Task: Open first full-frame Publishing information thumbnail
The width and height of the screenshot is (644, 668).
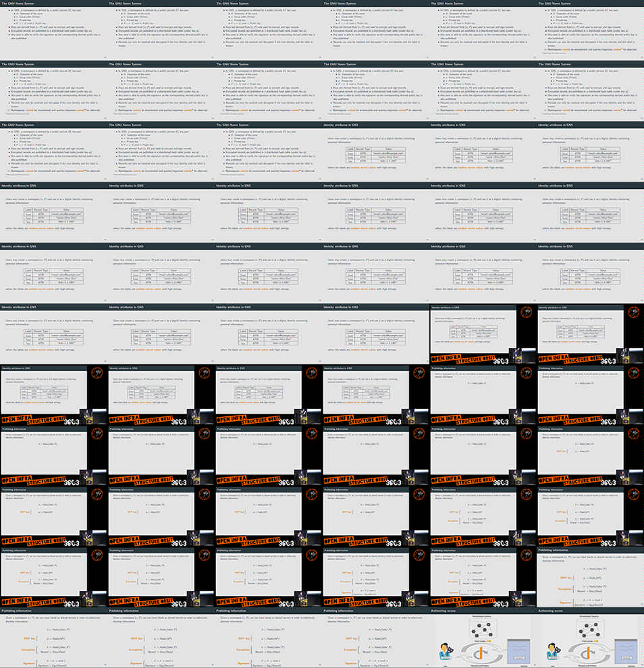Action: point(589,577)
